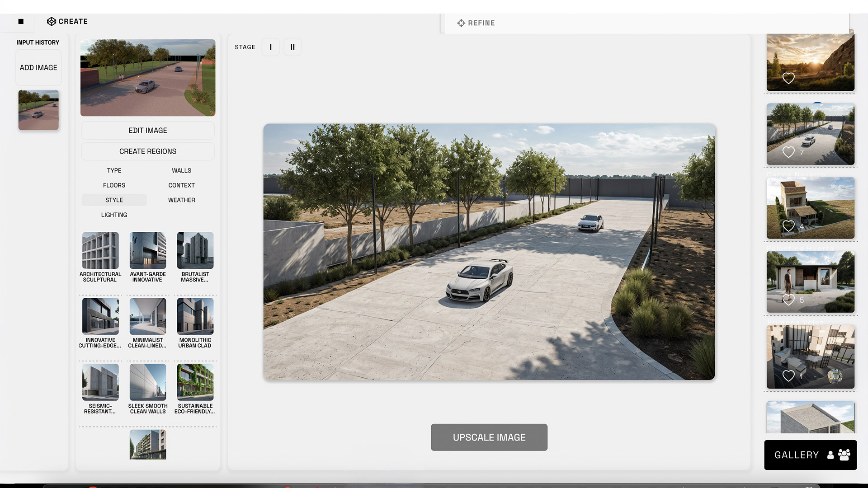Pick Sustainable Eco-Friendly style preset
The image size is (868, 488).
point(195,382)
